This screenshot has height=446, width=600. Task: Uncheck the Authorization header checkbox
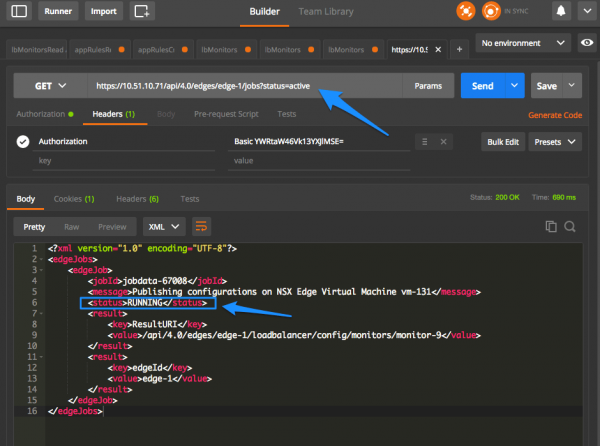pos(23,142)
